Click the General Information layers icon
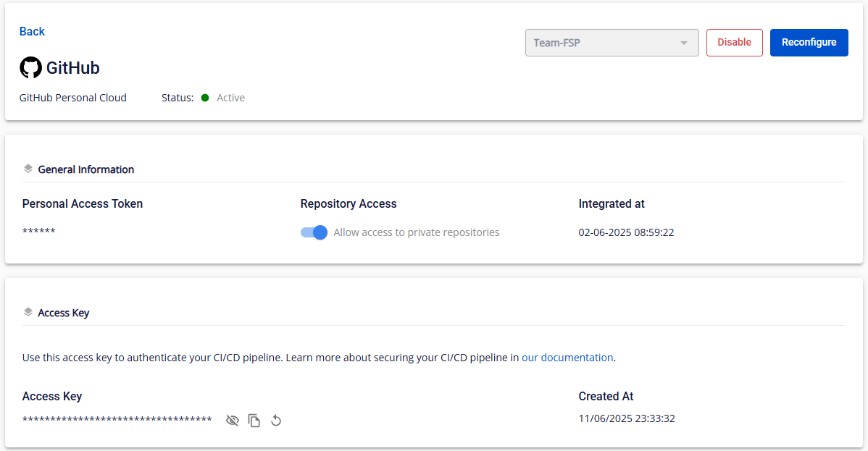 (28, 169)
